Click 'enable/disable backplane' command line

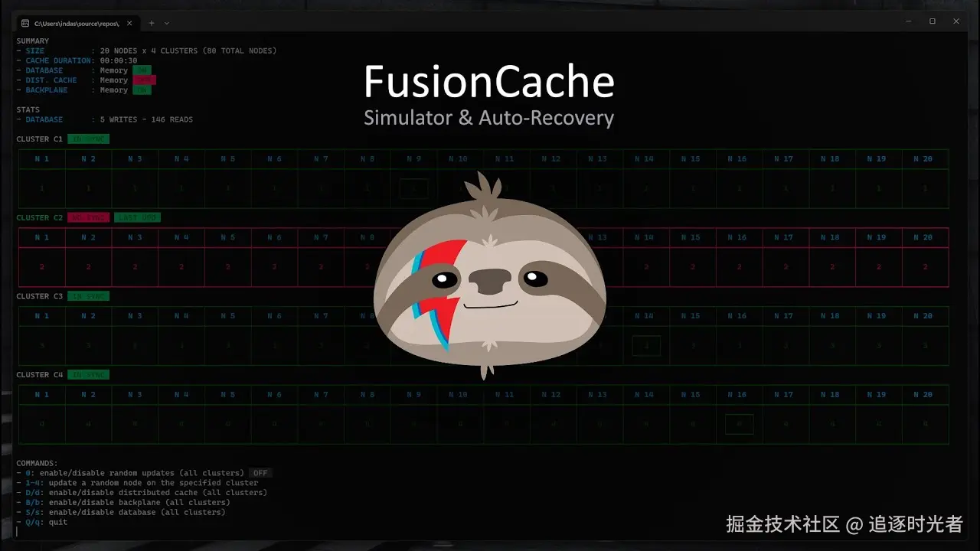[x=123, y=503]
